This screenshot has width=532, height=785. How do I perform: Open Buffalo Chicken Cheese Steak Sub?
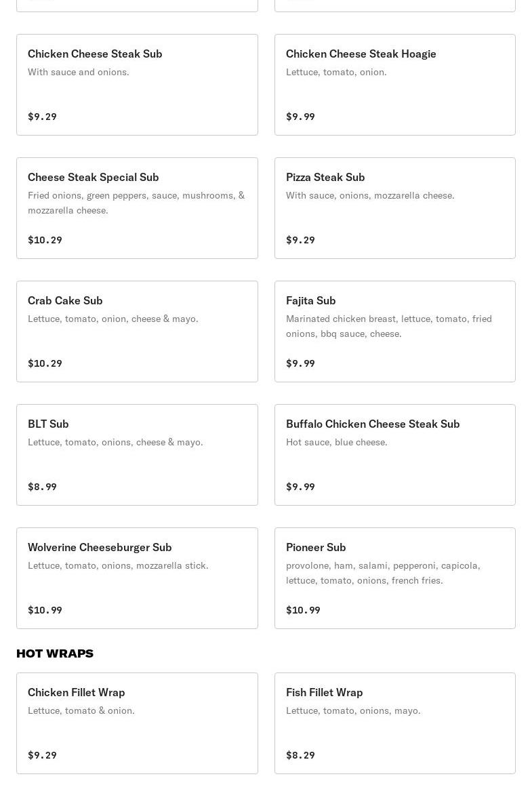pyautogui.click(x=395, y=455)
